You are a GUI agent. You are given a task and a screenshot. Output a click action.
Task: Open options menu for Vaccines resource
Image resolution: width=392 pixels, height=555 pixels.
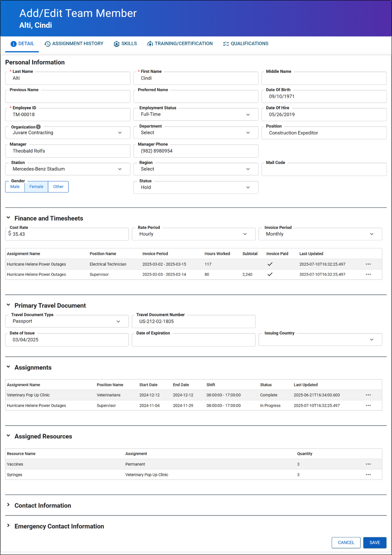point(368,464)
